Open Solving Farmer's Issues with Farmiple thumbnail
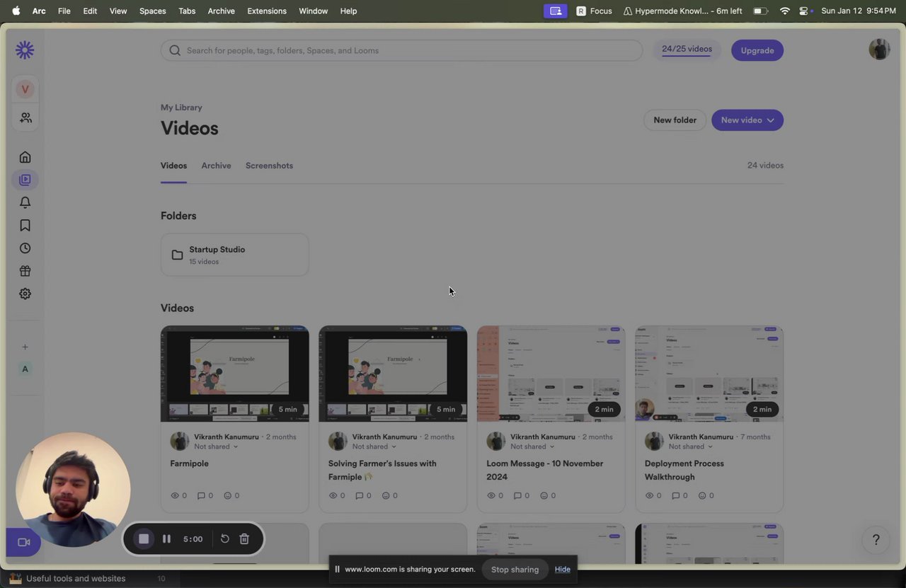This screenshot has width=906, height=588. (393, 374)
